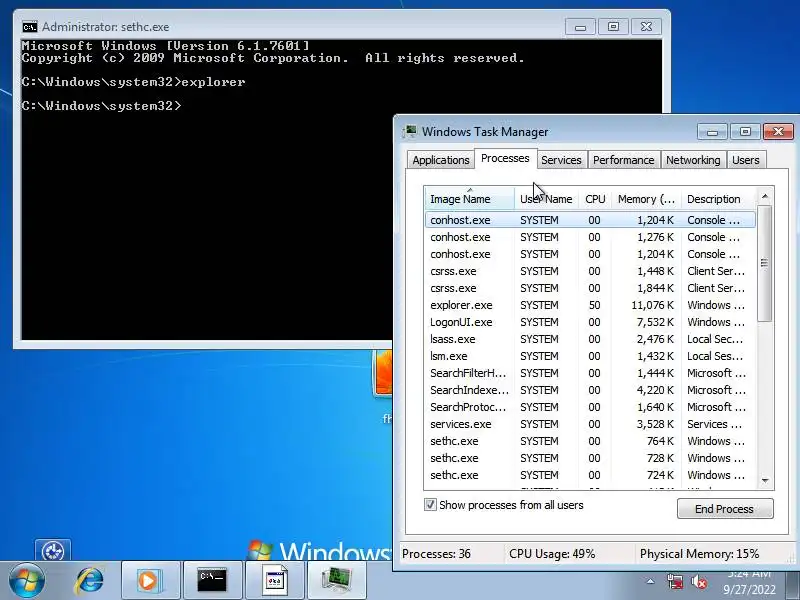Click the process list scrollbar thumb
The image size is (800, 600).
(x=765, y=263)
